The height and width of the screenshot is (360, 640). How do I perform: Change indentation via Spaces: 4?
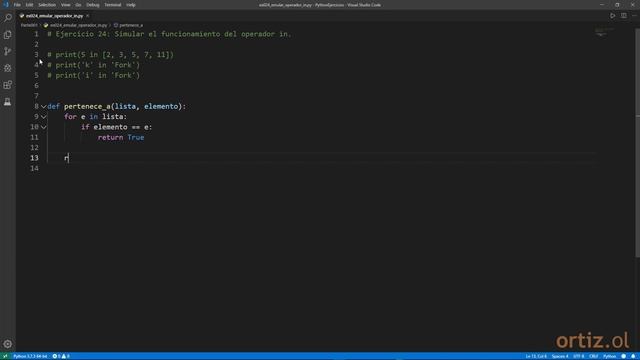(560, 356)
